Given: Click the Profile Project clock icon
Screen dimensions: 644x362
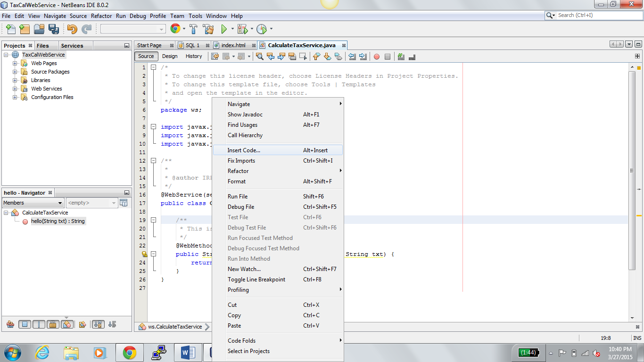Looking at the screenshot, I should click(262, 29).
